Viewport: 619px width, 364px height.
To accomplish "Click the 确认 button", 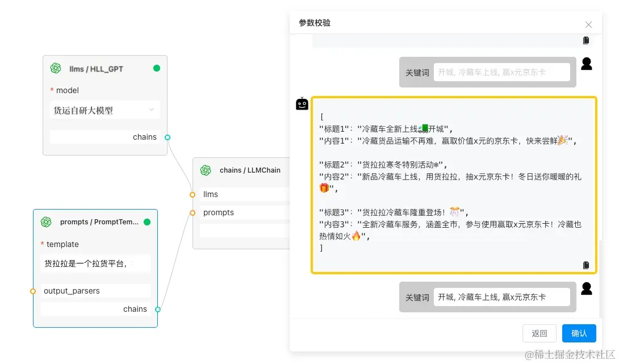I will click(x=579, y=333).
